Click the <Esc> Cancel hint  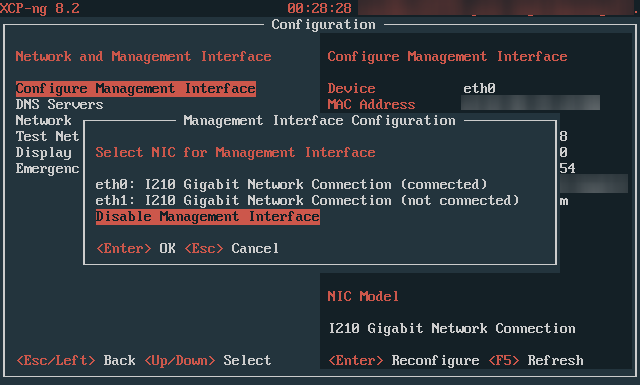(x=232, y=248)
